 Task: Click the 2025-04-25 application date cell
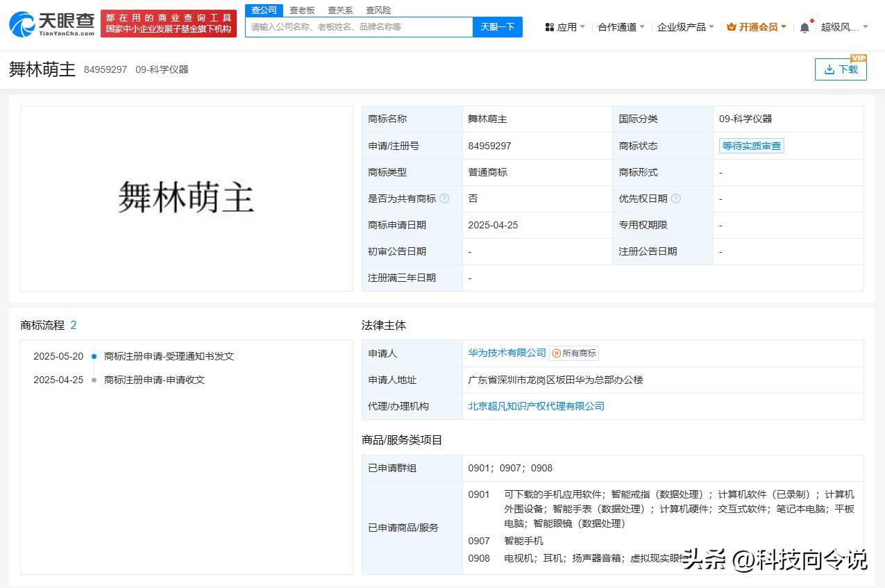coord(537,225)
